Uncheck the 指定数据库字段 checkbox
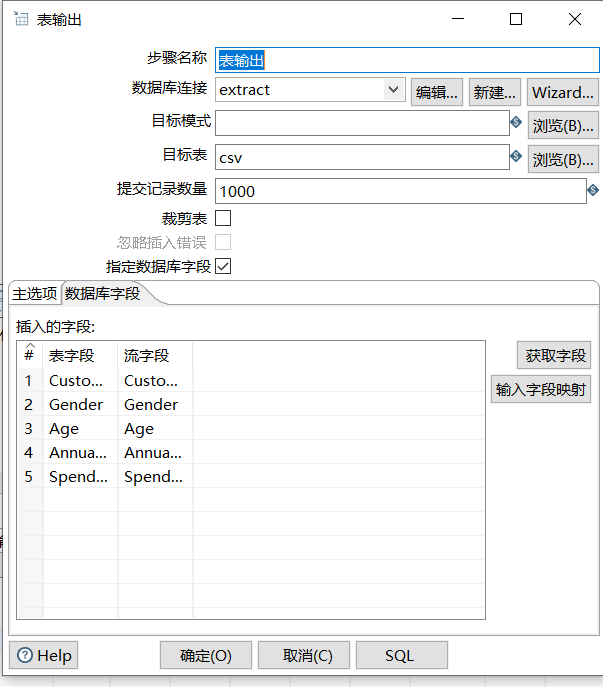The width and height of the screenshot is (603, 687). click(x=223, y=266)
